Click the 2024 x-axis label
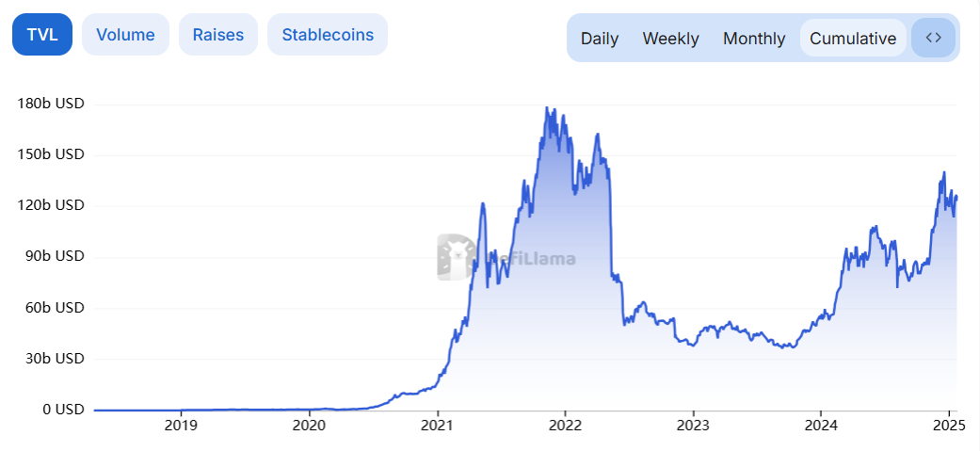The height and width of the screenshot is (451, 980). pos(821,425)
